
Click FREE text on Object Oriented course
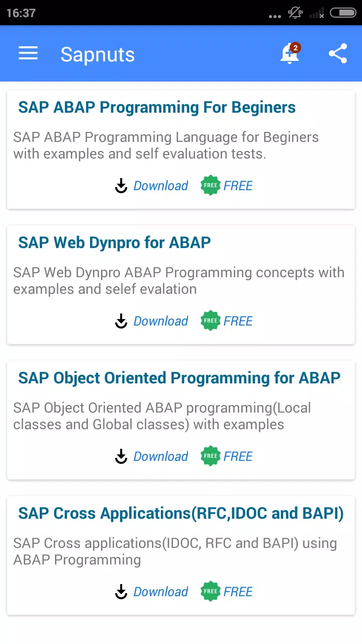pyautogui.click(x=238, y=456)
